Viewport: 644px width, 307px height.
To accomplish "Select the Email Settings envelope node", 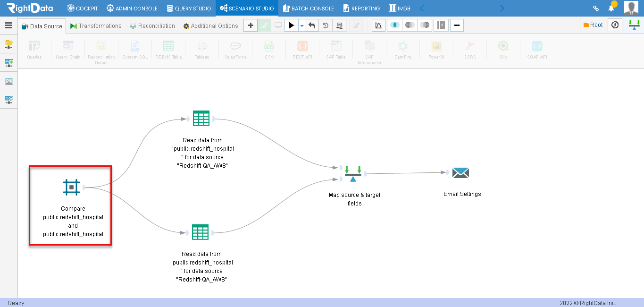I will coord(460,173).
